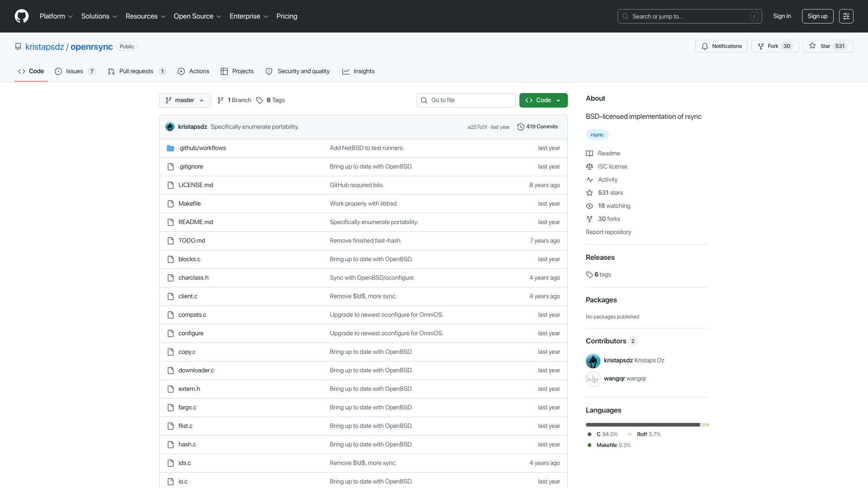
Task: Open wangqr contributor avatar
Action: pyautogui.click(x=593, y=379)
